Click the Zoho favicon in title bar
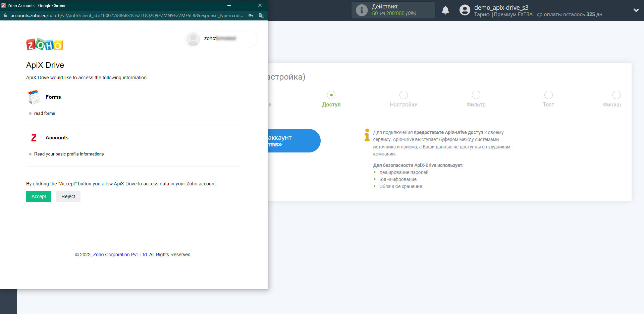644x314 pixels. (x=3, y=5)
